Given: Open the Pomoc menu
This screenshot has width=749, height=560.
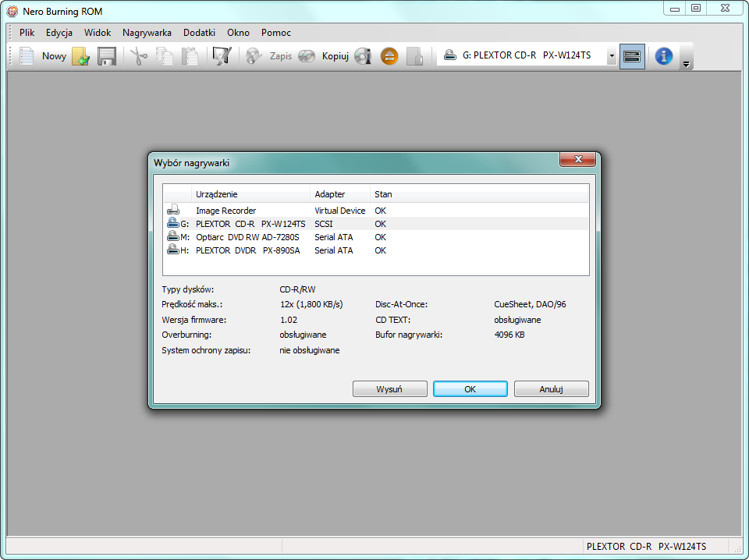Looking at the screenshot, I should [x=276, y=33].
